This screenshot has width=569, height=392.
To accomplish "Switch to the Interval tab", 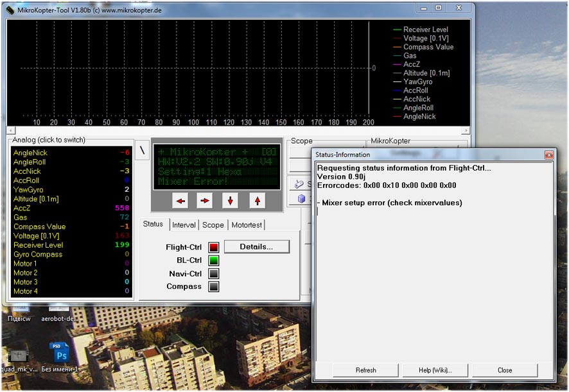I will pyautogui.click(x=184, y=225).
